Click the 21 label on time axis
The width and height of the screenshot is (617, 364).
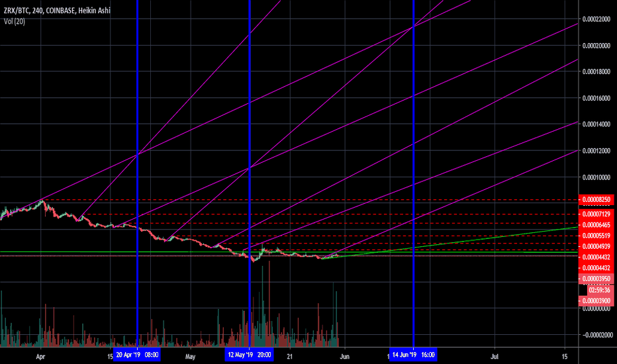[x=289, y=357]
